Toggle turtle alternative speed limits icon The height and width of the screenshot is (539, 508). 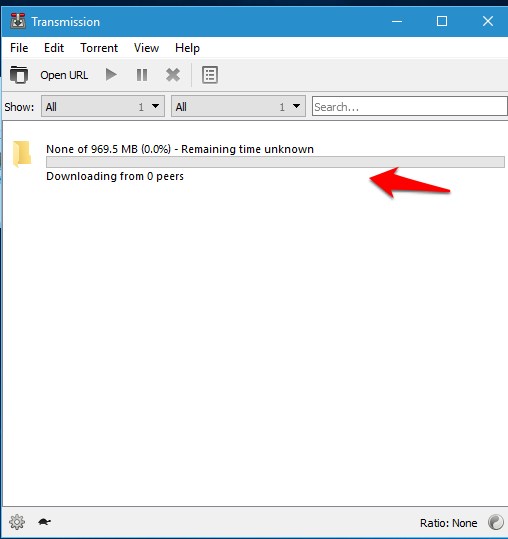44,522
